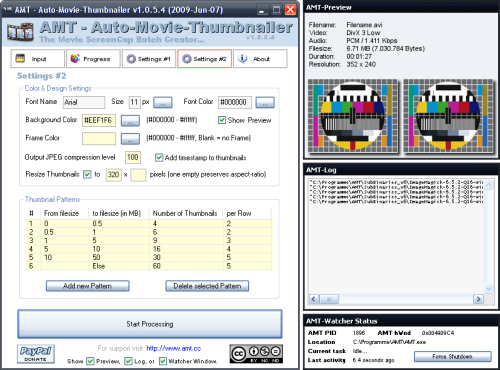Minimize the AMT main window
Viewport: 500px width, 370px height.
[x=262, y=10]
